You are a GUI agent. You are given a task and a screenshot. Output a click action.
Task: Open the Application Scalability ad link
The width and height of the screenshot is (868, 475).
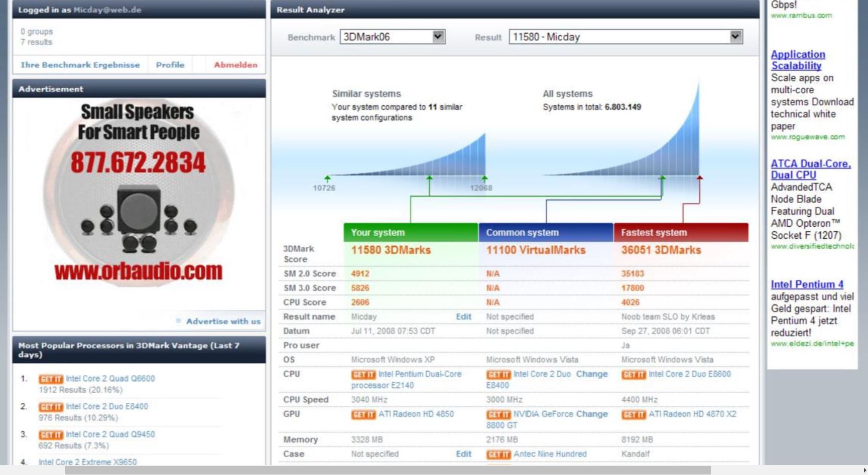click(x=798, y=60)
